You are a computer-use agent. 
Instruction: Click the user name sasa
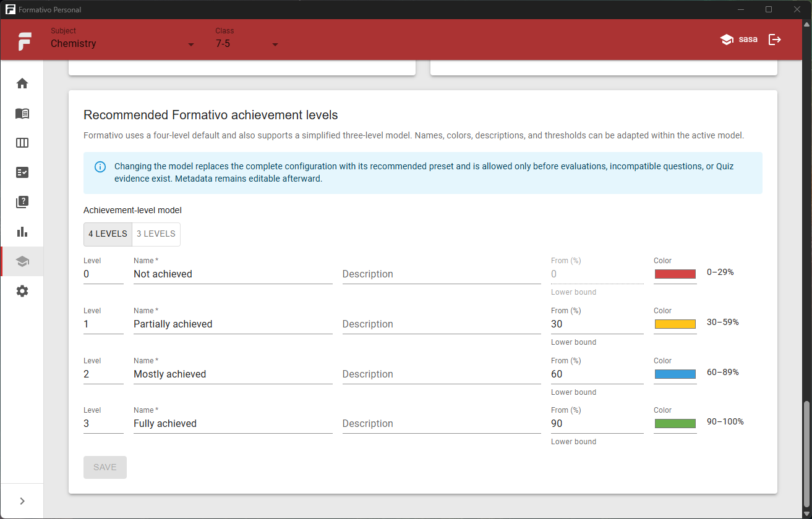(x=748, y=40)
